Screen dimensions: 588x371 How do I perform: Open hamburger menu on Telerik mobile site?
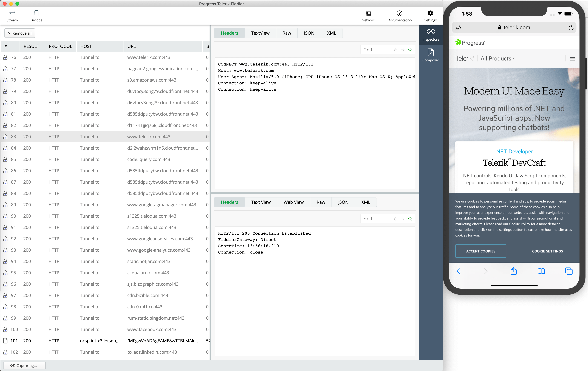(x=572, y=59)
